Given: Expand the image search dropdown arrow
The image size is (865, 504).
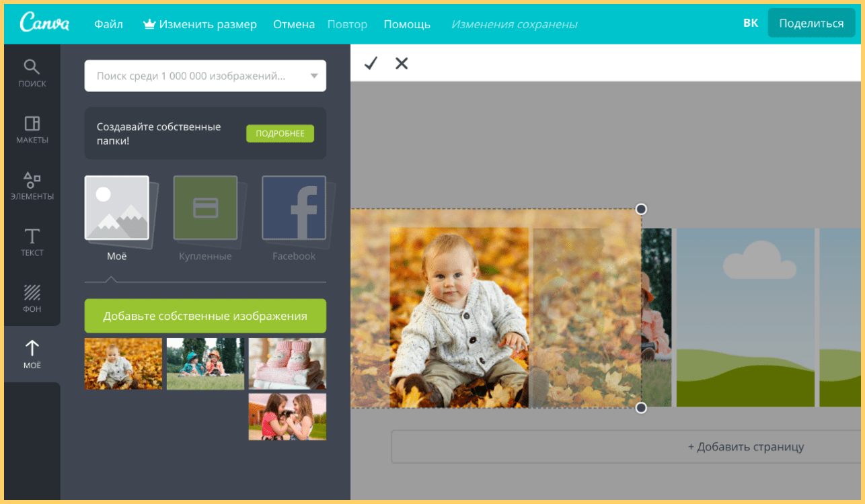Looking at the screenshot, I should pos(314,76).
